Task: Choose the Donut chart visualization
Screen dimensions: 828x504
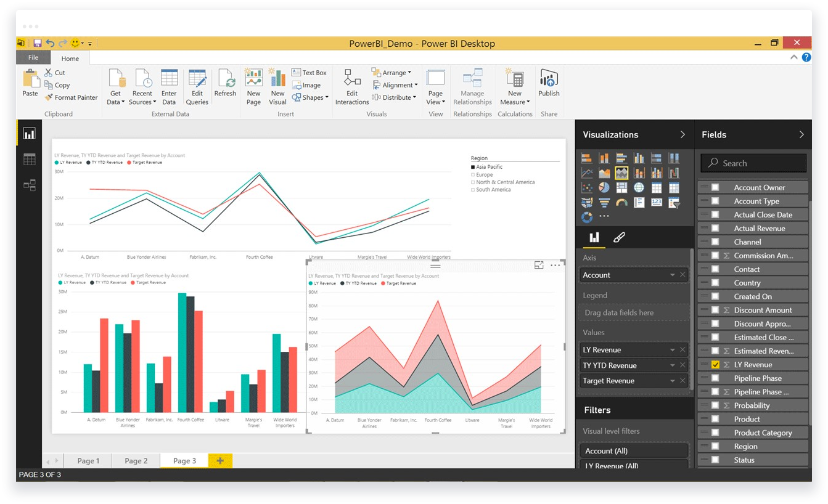Action: click(x=586, y=217)
